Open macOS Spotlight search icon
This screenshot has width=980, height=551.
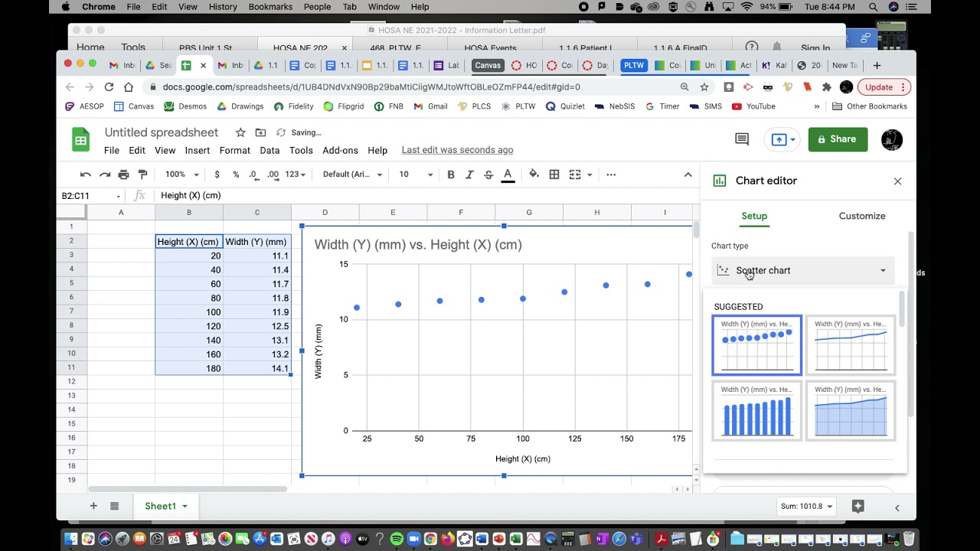pos(874,7)
